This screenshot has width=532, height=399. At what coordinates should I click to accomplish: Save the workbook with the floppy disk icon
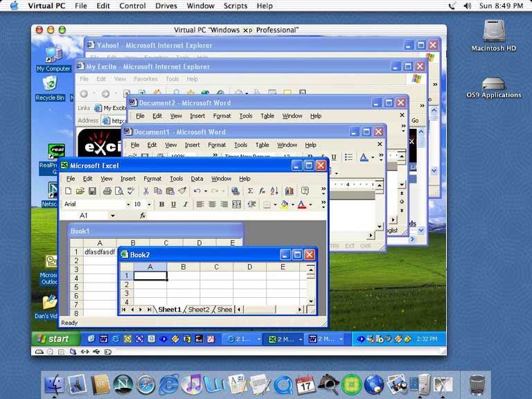(x=92, y=191)
